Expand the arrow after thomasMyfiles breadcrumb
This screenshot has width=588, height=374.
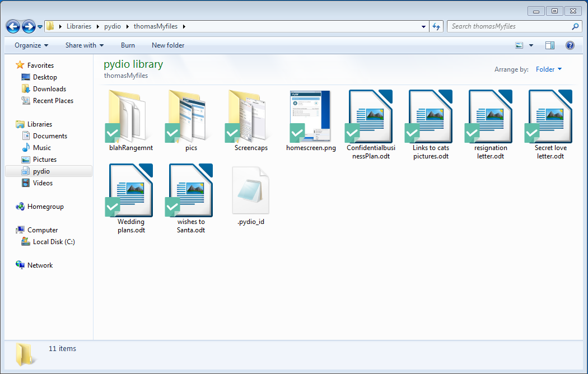coord(184,26)
